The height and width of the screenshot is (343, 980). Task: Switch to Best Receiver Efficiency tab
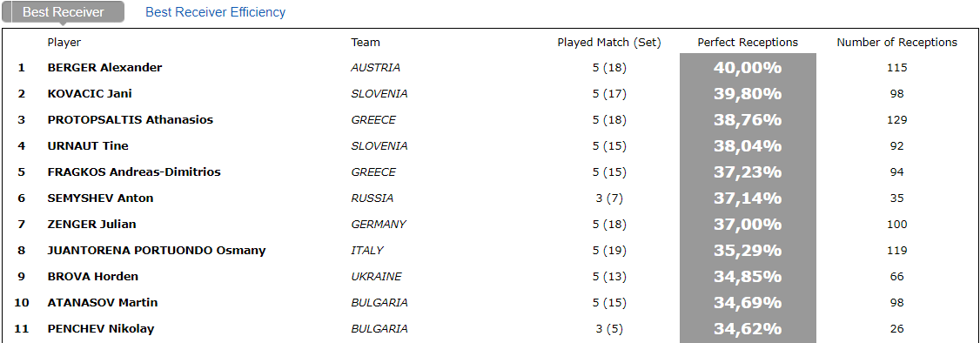click(x=216, y=12)
